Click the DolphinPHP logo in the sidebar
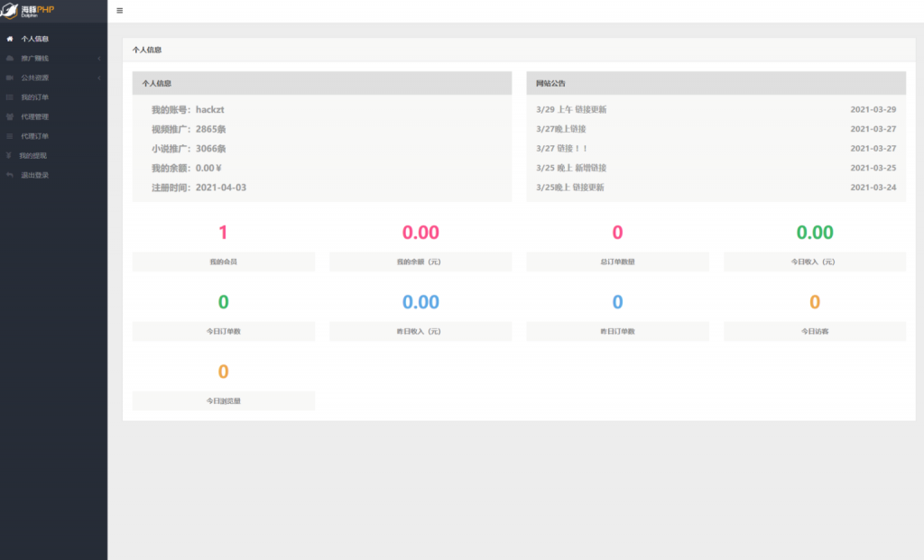Viewport: 924px width, 560px height. coord(33,11)
